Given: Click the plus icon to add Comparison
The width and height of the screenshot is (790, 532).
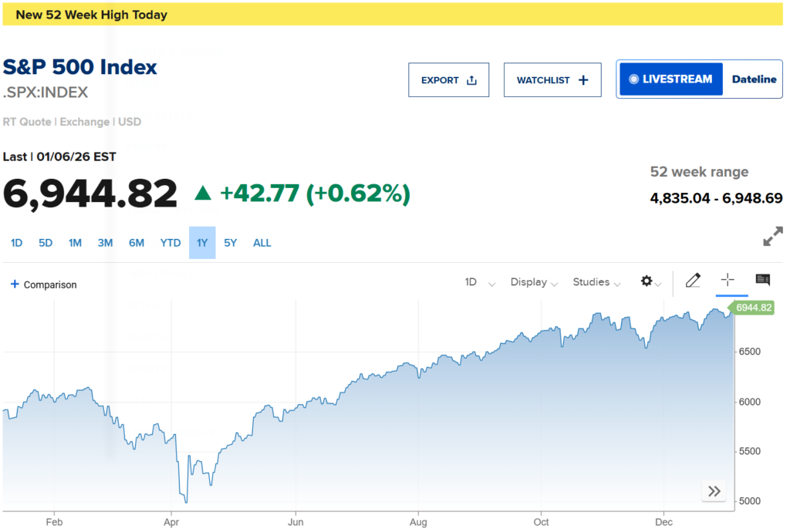Looking at the screenshot, I should pyautogui.click(x=15, y=284).
